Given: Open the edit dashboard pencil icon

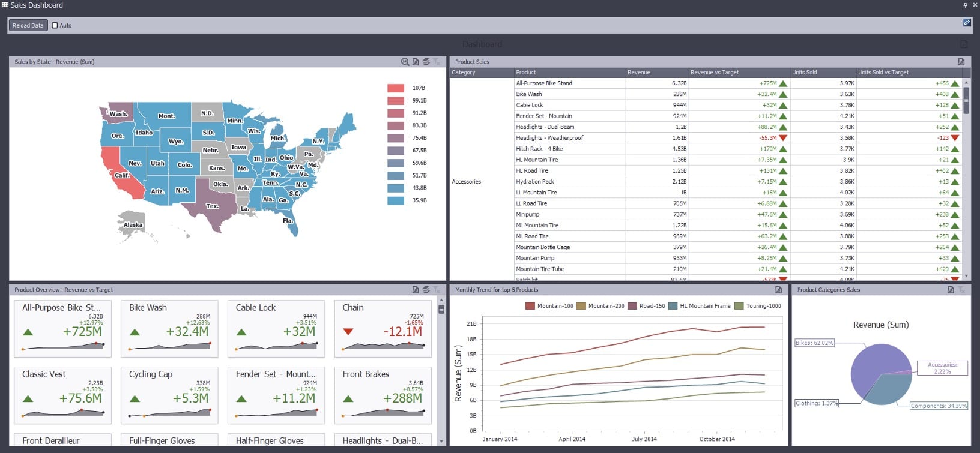Looking at the screenshot, I should click(966, 23).
